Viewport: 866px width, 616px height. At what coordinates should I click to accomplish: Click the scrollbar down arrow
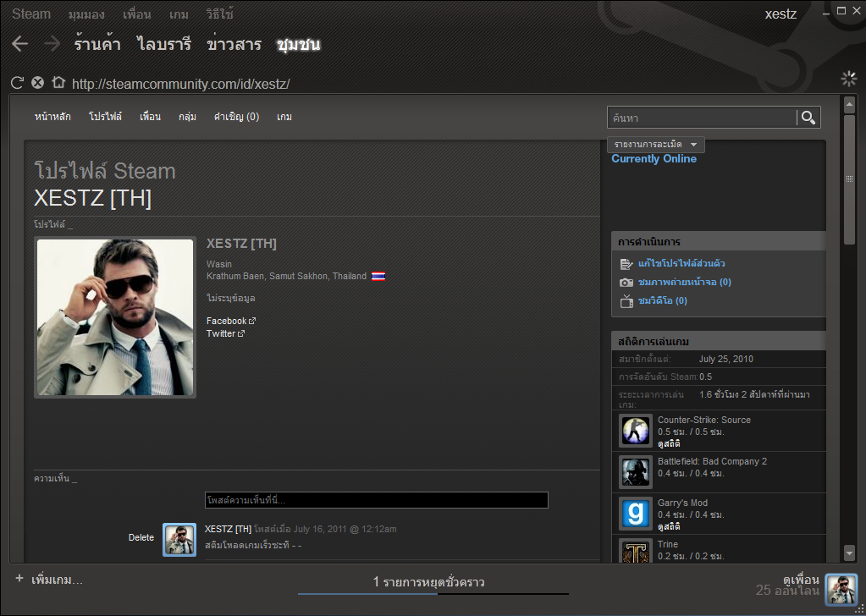(x=849, y=552)
